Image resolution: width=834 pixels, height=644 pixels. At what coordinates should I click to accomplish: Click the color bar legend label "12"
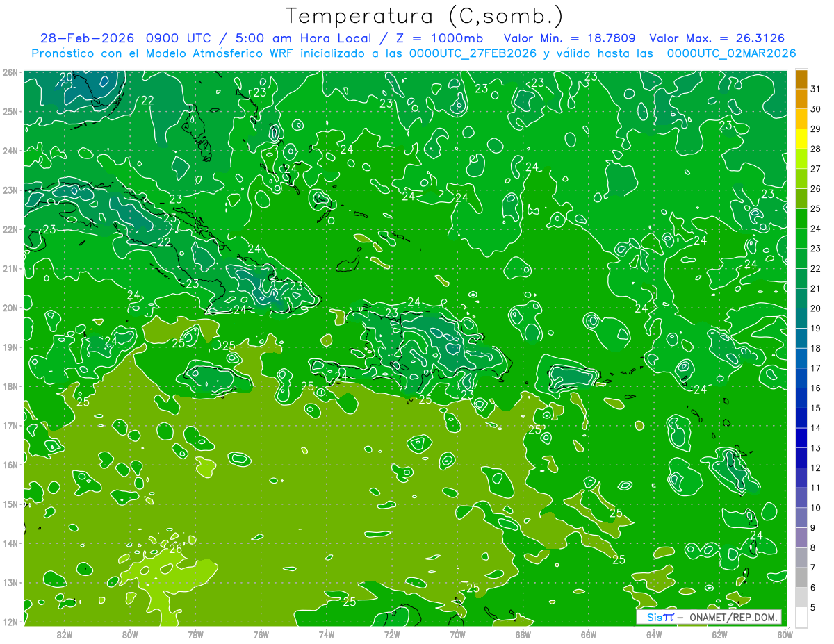click(816, 468)
